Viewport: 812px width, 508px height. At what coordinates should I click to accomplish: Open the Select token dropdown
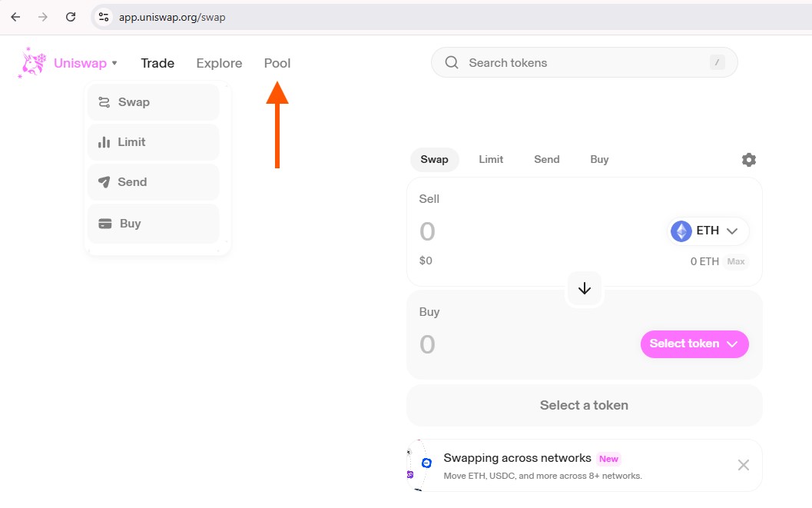694,344
